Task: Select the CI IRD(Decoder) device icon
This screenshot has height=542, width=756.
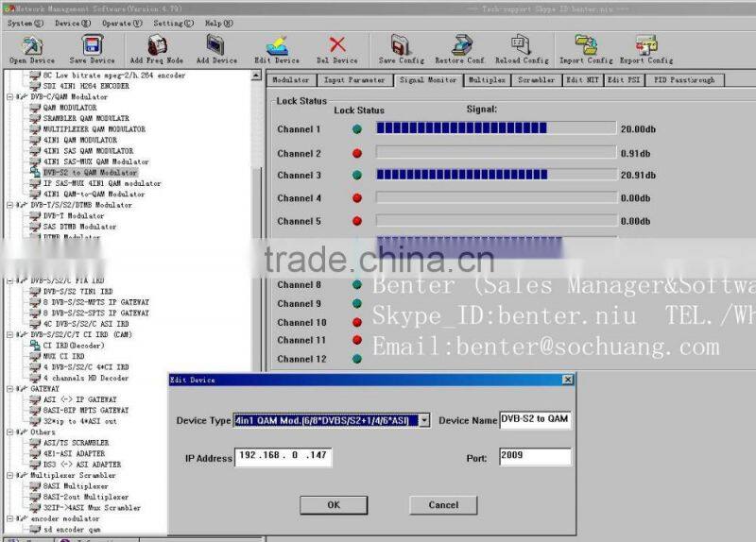Action: pos(35,345)
